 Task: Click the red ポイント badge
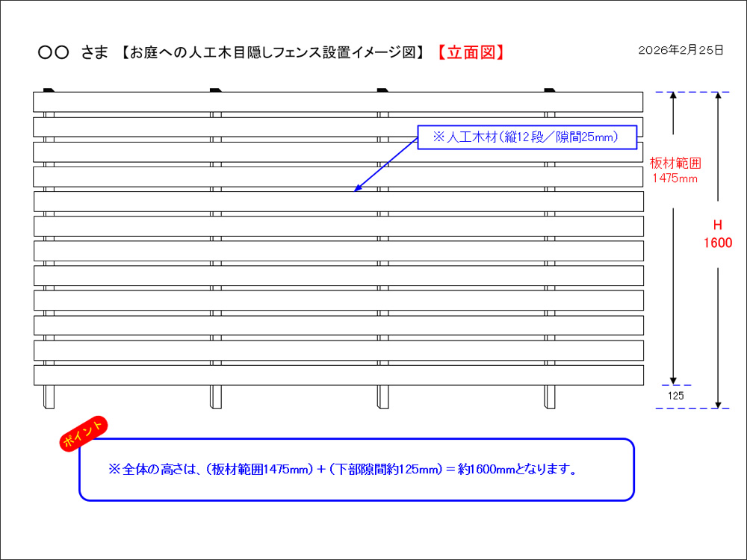click(84, 433)
